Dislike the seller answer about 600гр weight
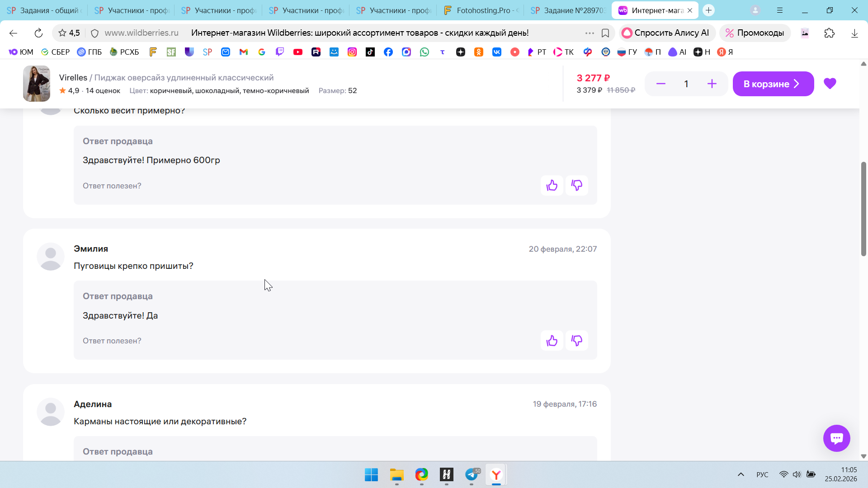Viewport: 868px width, 488px height. click(576, 185)
